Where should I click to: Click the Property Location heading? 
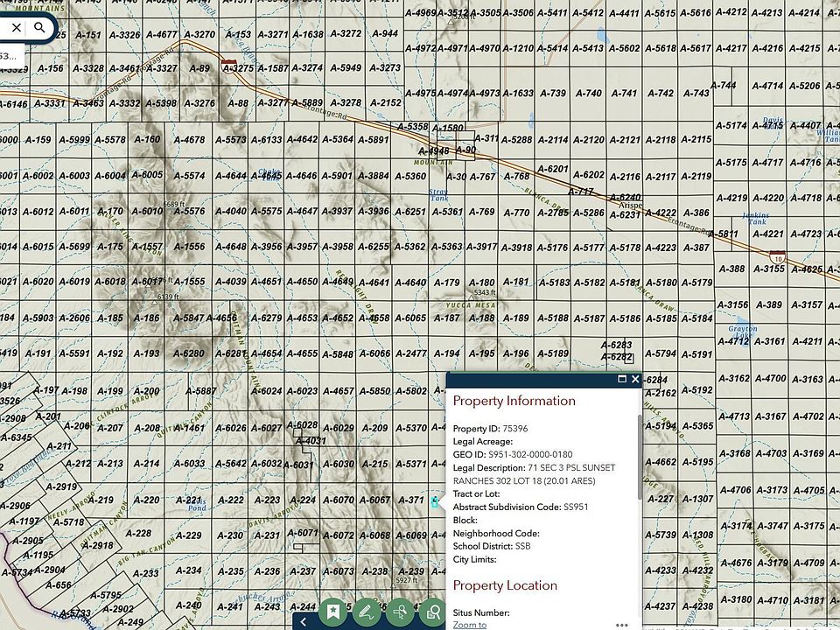coord(505,585)
